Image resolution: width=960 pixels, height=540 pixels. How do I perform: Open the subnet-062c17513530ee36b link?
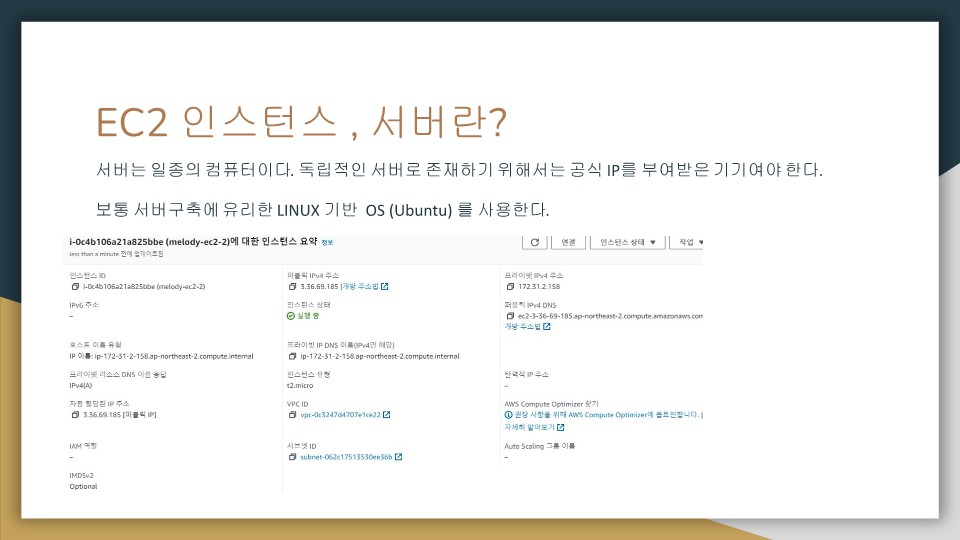(346, 457)
